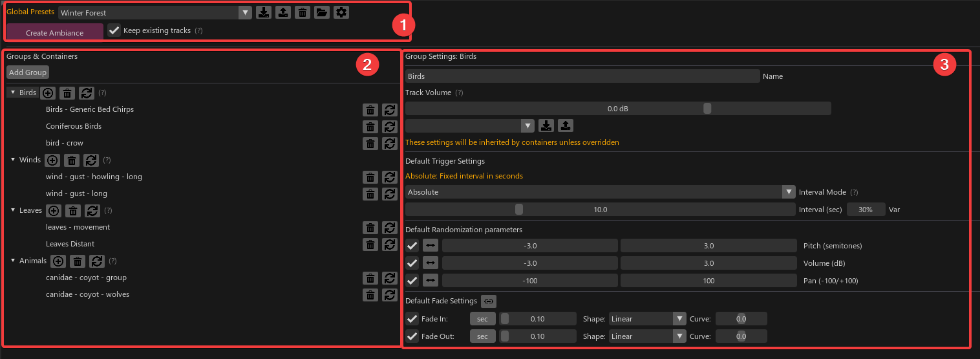Show help for Track Volume
Screen dimensions: 980x359
[x=459, y=92]
